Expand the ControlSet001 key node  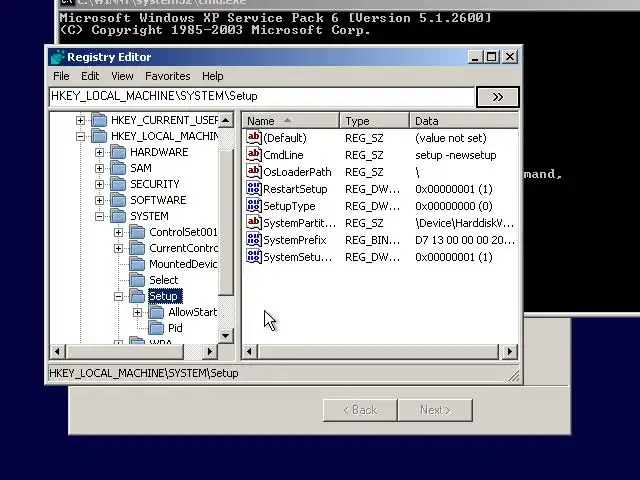click(x=118, y=232)
